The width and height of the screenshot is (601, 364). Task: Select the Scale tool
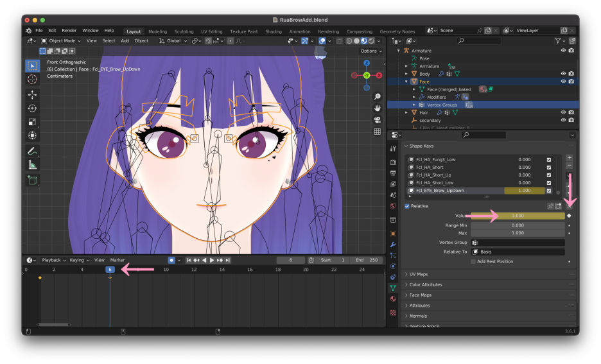click(32, 122)
